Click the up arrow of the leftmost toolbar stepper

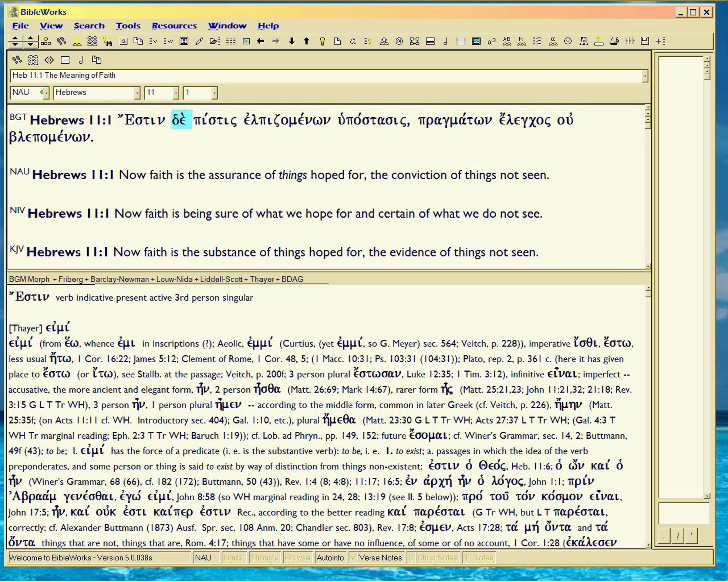(x=15, y=38)
